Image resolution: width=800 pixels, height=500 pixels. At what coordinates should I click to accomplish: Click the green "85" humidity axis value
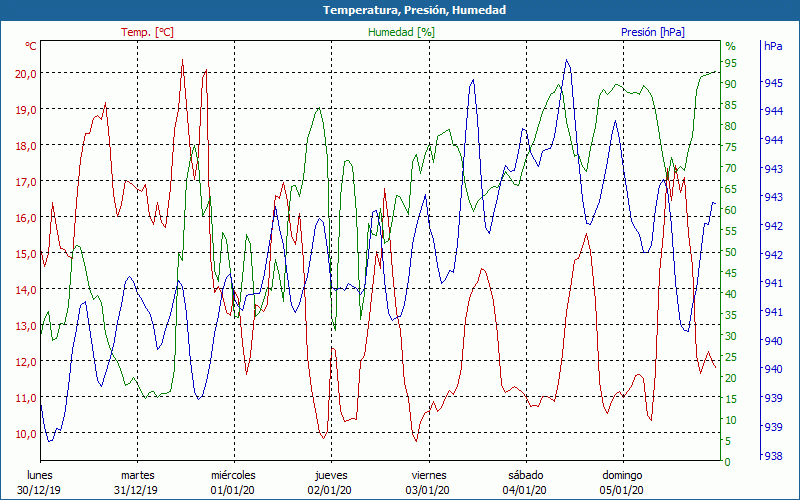731,105
